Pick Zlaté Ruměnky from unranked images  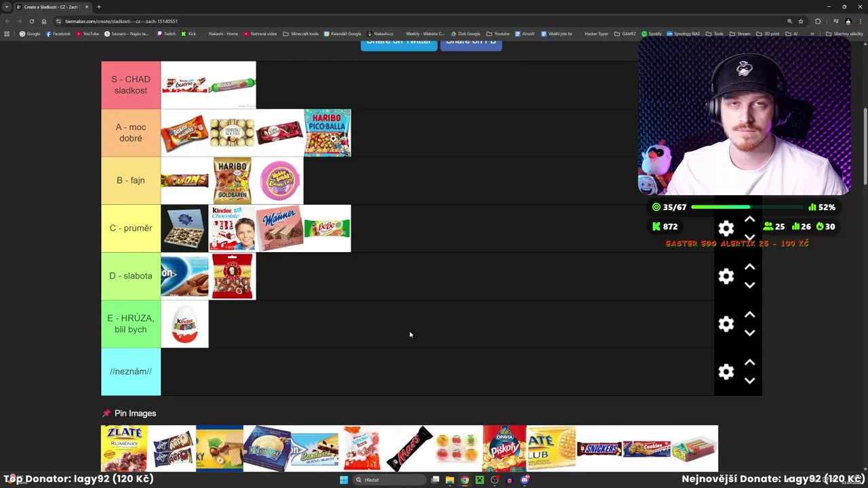point(124,449)
